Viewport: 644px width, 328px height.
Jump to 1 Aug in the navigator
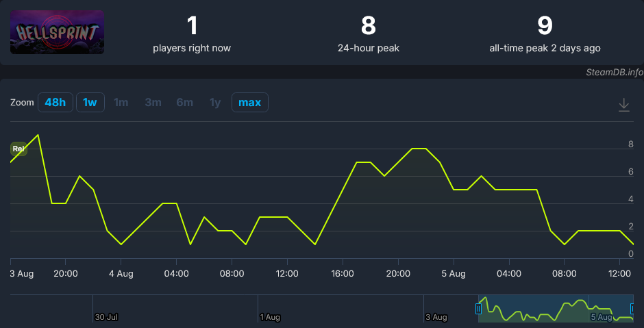(x=270, y=317)
